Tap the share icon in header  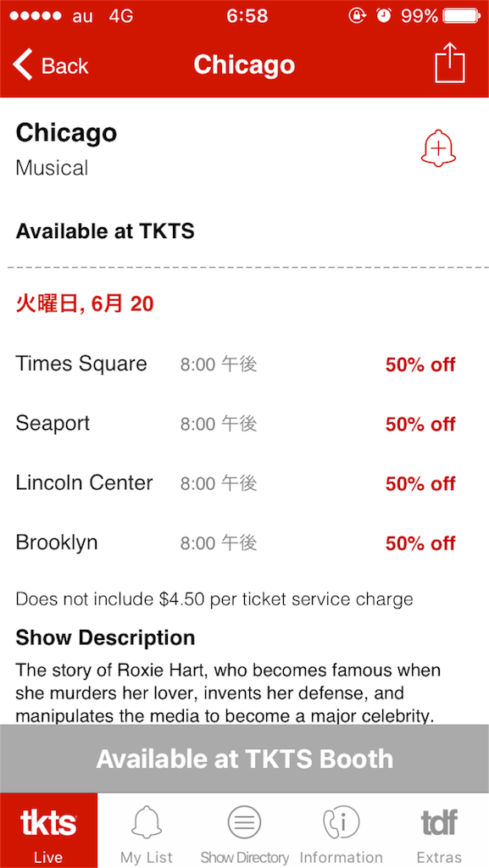[x=450, y=63]
